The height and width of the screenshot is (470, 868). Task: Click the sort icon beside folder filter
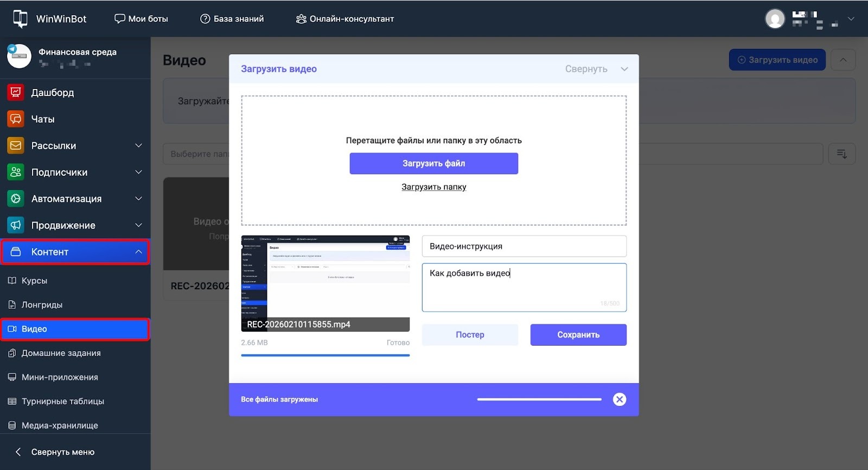coord(841,154)
